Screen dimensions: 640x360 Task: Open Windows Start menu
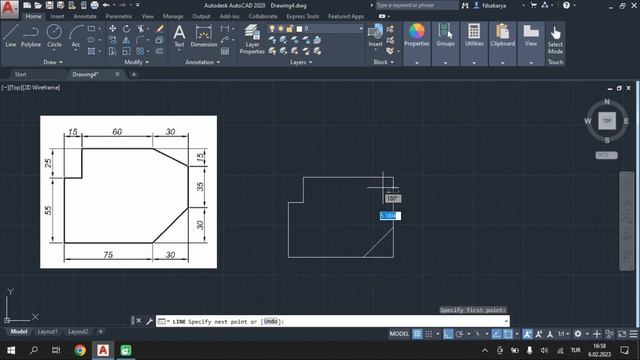tap(11, 350)
